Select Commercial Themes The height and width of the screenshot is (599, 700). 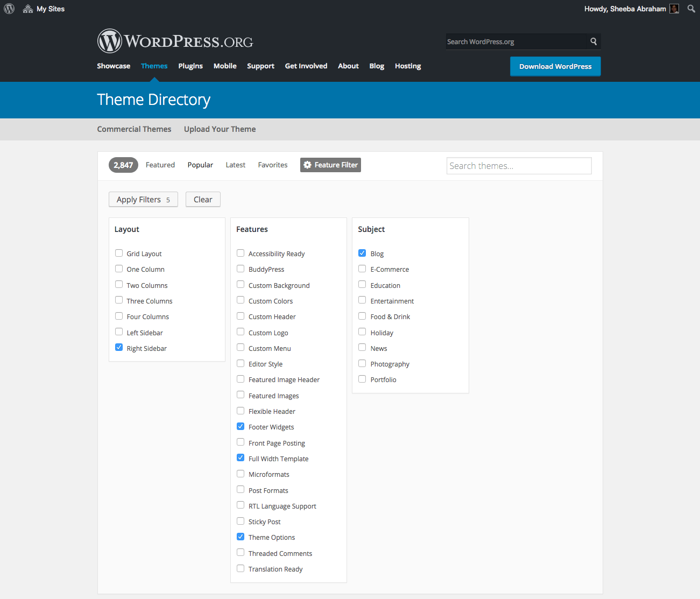pos(134,129)
